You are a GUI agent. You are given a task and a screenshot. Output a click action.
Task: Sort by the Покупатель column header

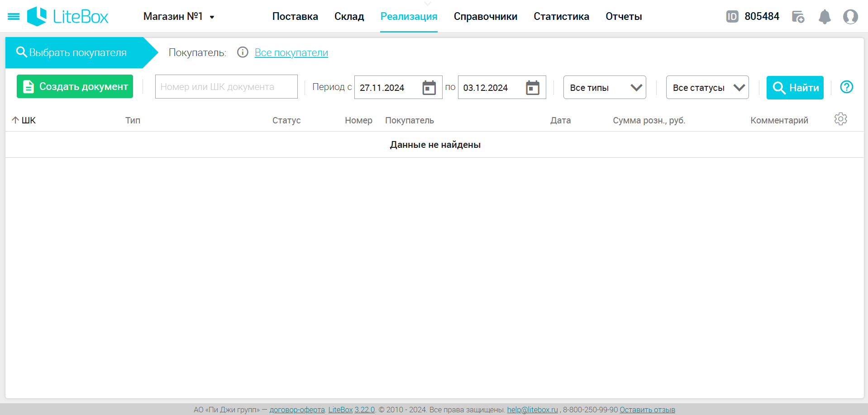(x=410, y=120)
